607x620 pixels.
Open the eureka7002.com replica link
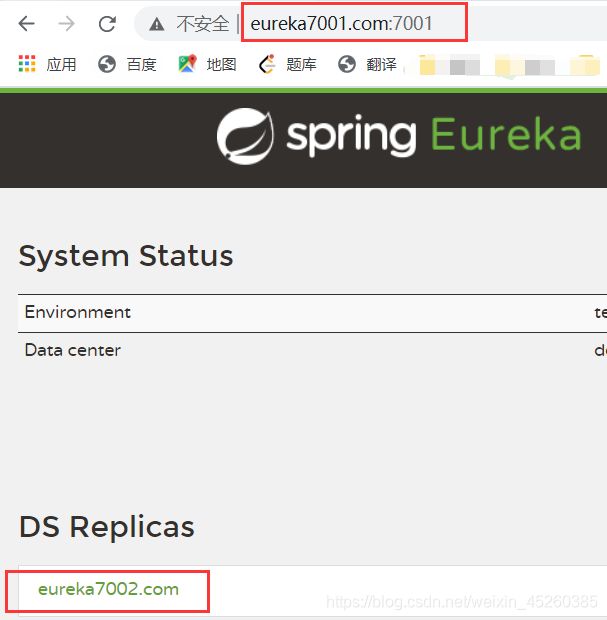108,589
